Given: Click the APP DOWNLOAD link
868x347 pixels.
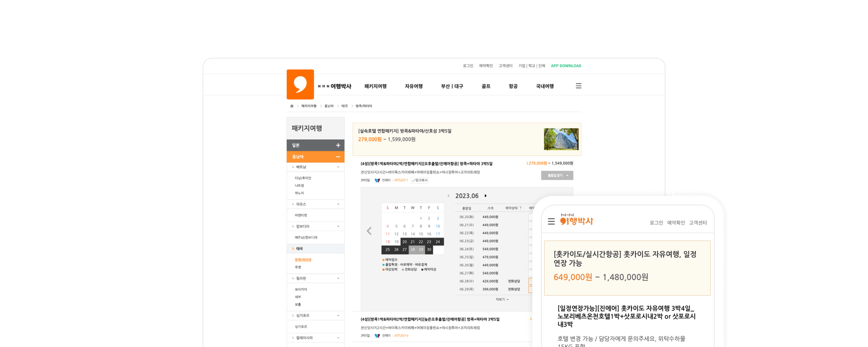Looking at the screenshot, I should (x=566, y=66).
